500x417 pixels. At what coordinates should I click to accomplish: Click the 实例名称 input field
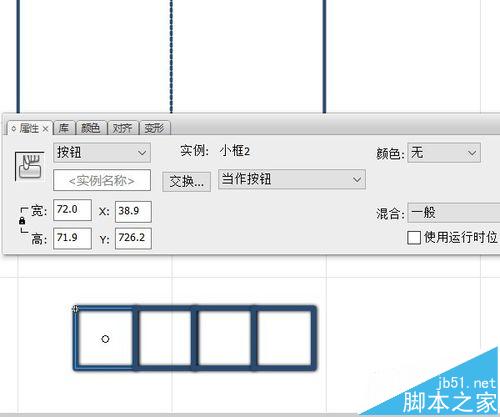coord(102,180)
